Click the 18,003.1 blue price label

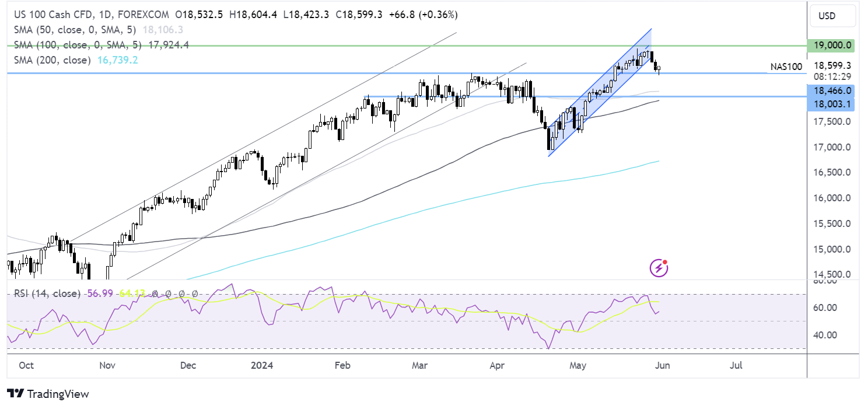[832, 103]
